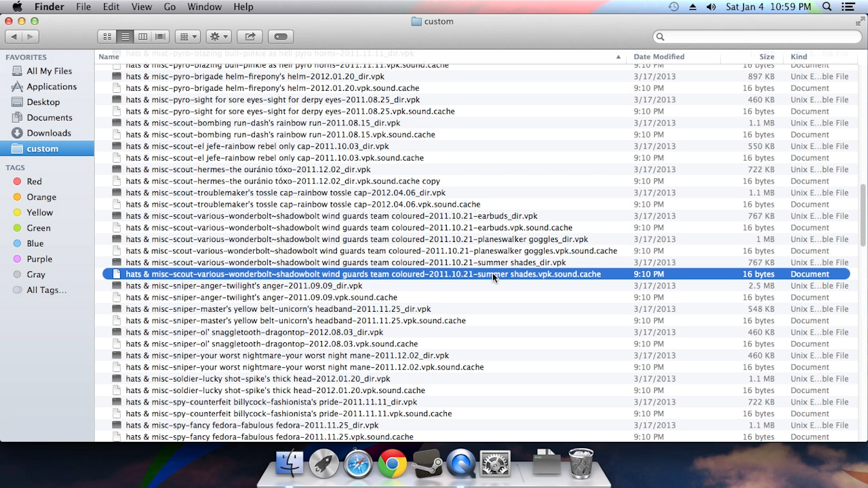Go forward with the toolbar arrow
Image resolution: width=868 pixels, height=488 pixels.
[x=31, y=37]
